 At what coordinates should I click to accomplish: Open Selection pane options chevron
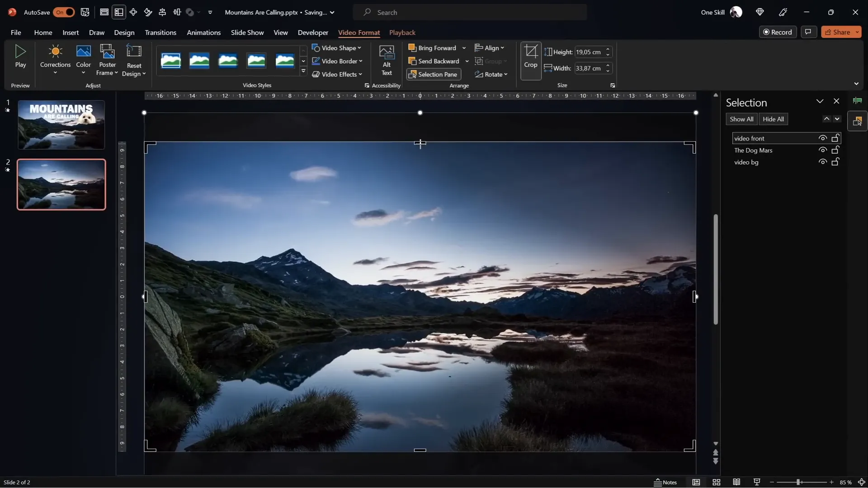[820, 101]
